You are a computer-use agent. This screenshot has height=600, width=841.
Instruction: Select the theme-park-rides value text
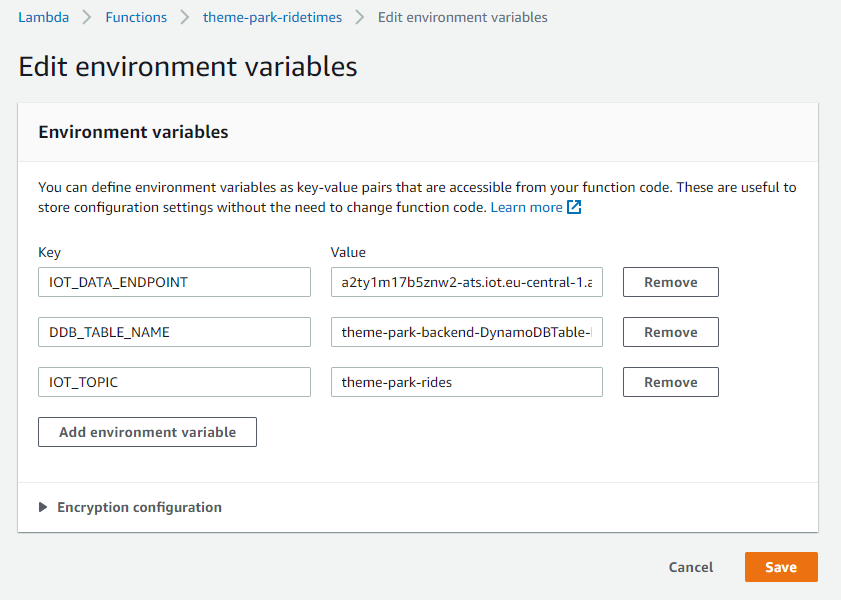point(466,381)
